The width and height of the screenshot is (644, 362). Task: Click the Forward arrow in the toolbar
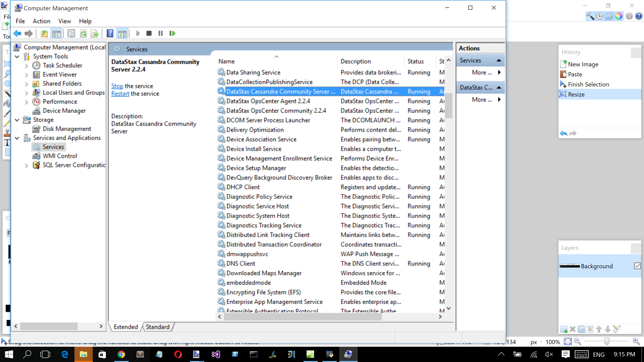point(29,33)
